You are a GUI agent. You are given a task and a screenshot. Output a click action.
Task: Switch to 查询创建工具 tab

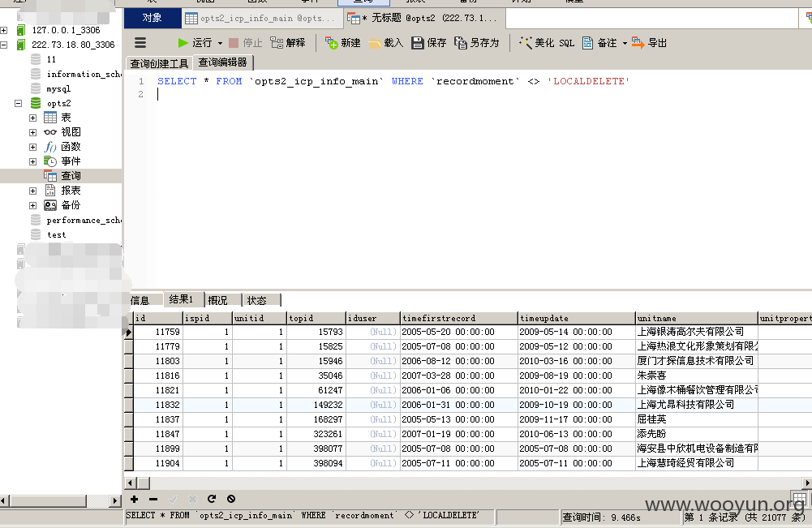point(159,64)
